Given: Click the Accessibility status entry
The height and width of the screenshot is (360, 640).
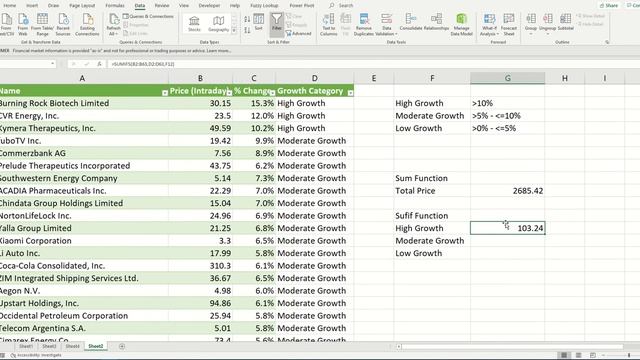Looking at the screenshot, I should 37,355.
